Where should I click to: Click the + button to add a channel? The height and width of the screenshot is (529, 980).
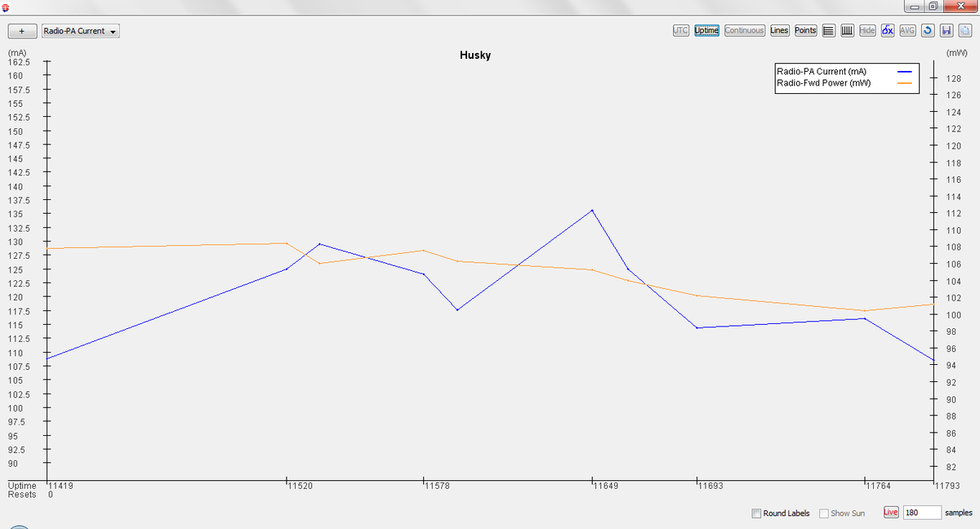pyautogui.click(x=22, y=30)
